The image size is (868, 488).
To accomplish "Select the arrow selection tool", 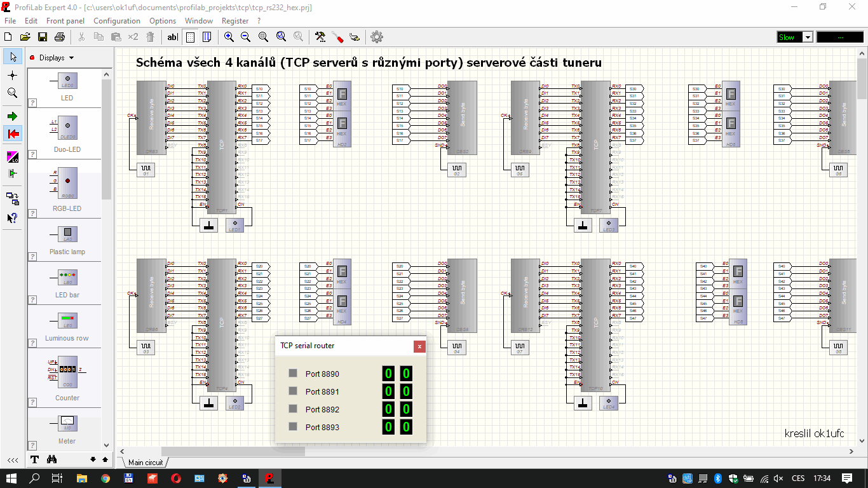I will (x=12, y=57).
